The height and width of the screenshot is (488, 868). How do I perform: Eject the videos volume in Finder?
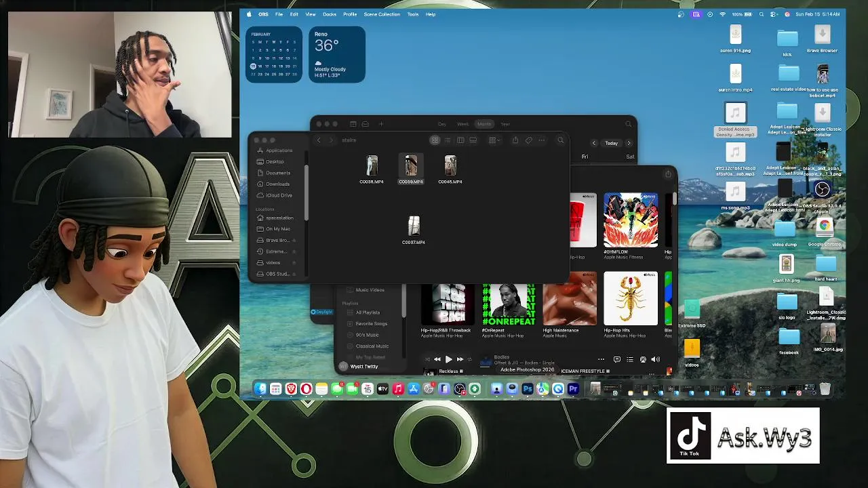(294, 262)
